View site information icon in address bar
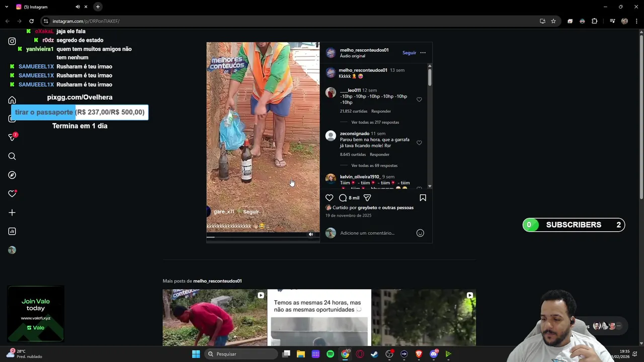Viewport: 644px width, 362px height. pyautogui.click(x=46, y=21)
